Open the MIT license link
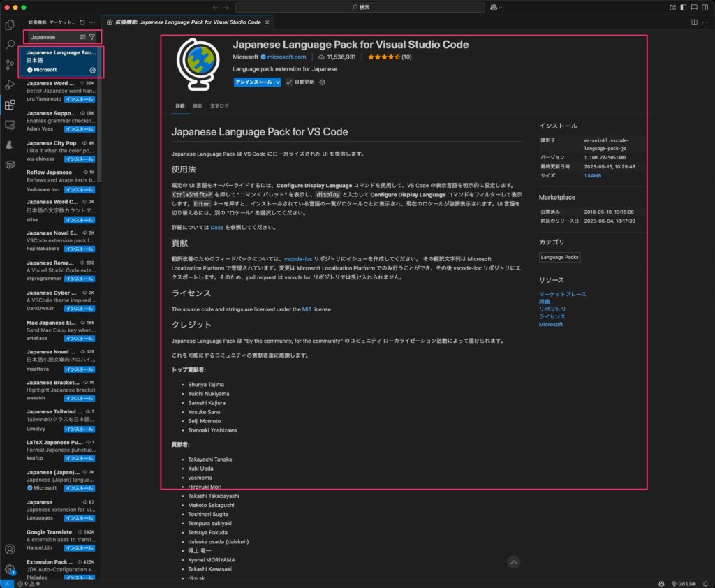 pyautogui.click(x=307, y=309)
